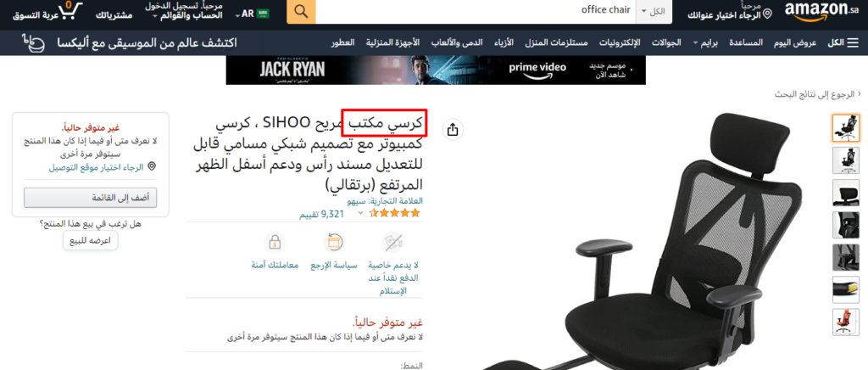This screenshot has height=370, width=868.
Task: Click the product title text
Action: coord(307,152)
